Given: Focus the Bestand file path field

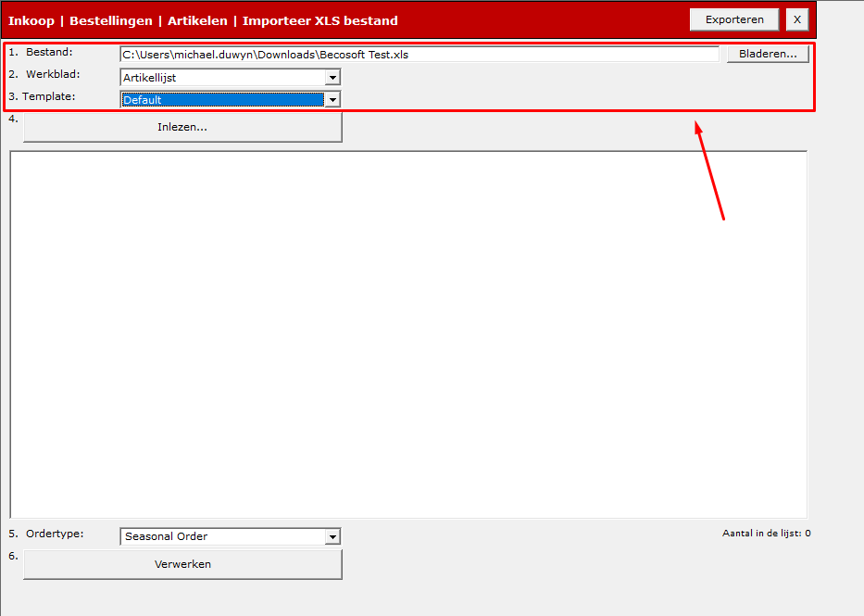Looking at the screenshot, I should point(419,54).
